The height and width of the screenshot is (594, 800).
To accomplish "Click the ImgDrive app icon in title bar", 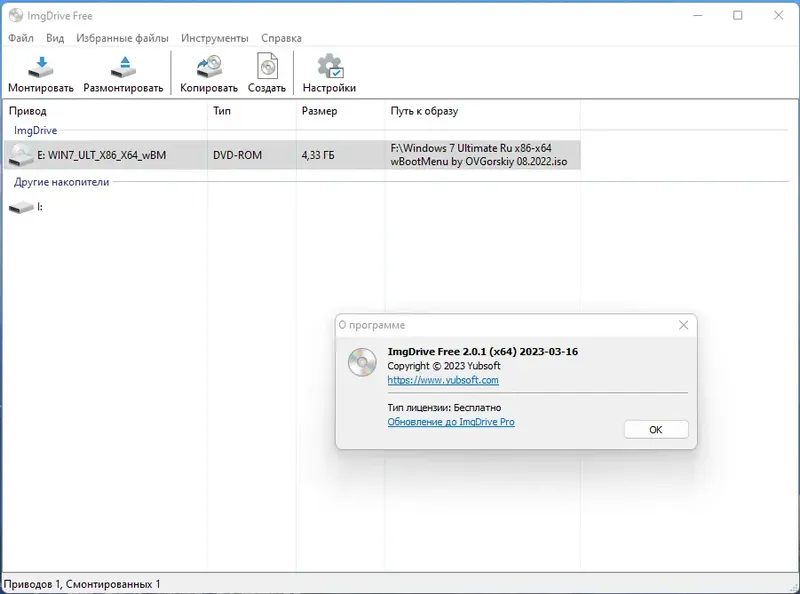I will [x=16, y=15].
